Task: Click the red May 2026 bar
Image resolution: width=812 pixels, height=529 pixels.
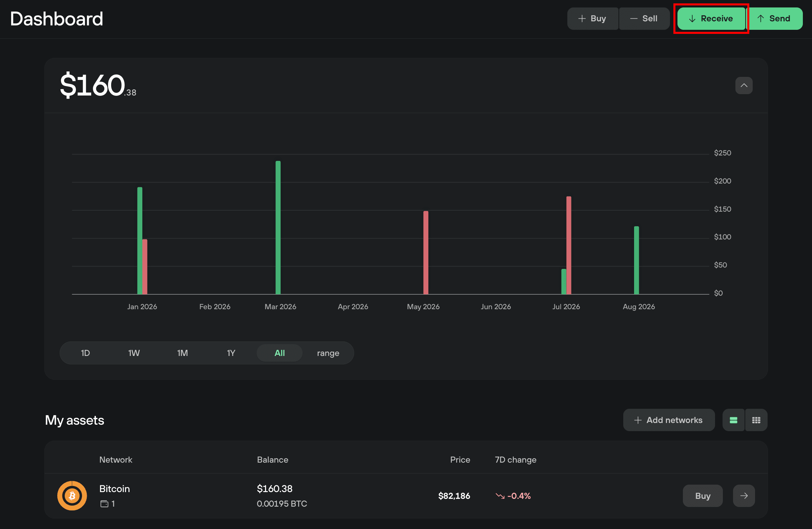Action: (x=426, y=253)
